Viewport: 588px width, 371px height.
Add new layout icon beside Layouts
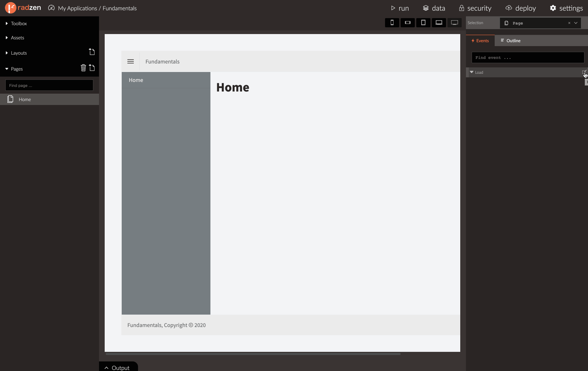[x=92, y=52]
